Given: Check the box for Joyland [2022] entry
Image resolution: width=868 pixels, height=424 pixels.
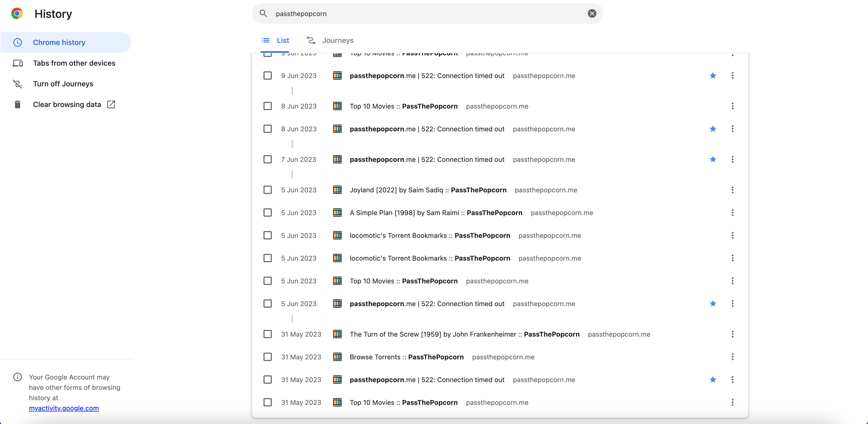Looking at the screenshot, I should pyautogui.click(x=268, y=190).
